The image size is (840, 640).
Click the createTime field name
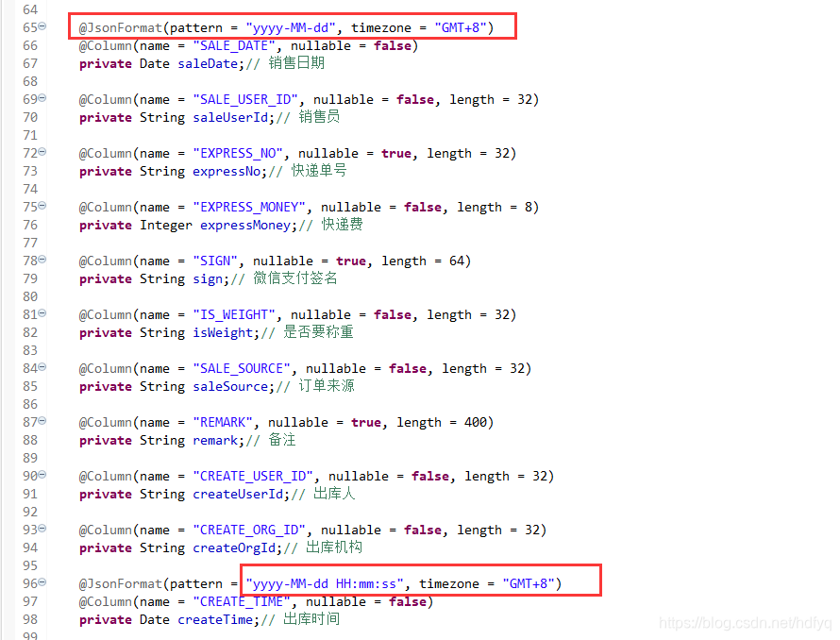click(215, 619)
